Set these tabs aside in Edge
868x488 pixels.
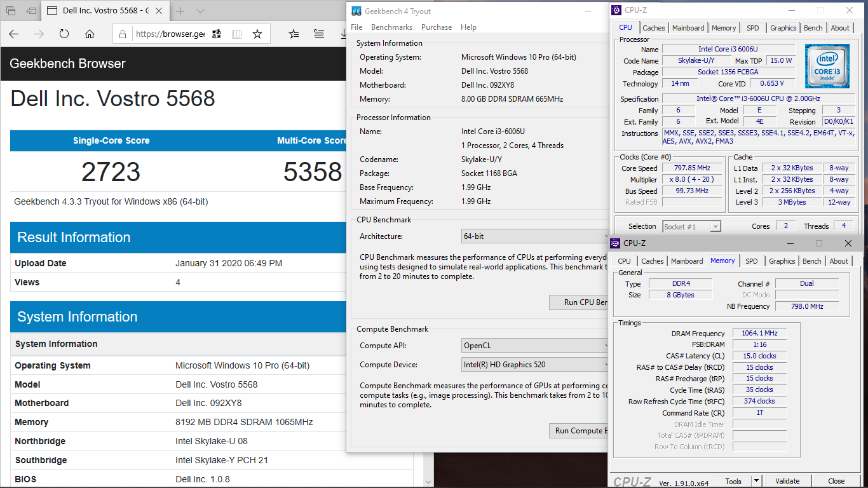coord(31,11)
